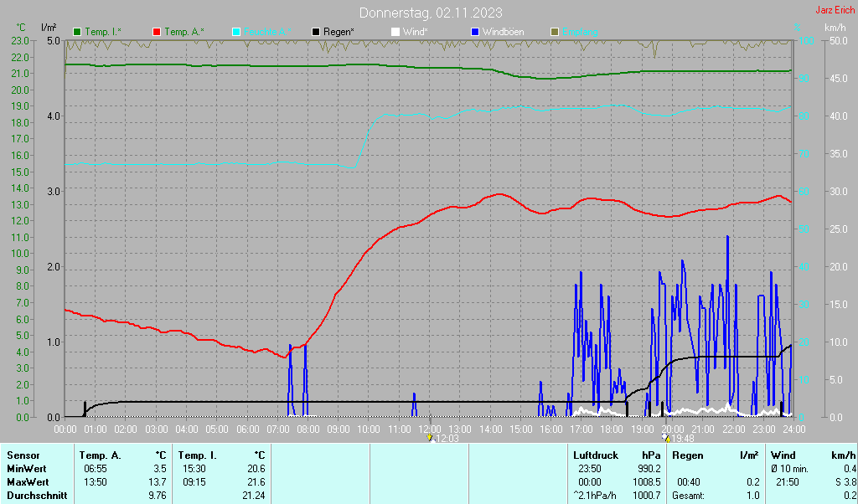Click the '00:00' time axis label
This screenshot has height=504, width=858.
(x=65, y=429)
